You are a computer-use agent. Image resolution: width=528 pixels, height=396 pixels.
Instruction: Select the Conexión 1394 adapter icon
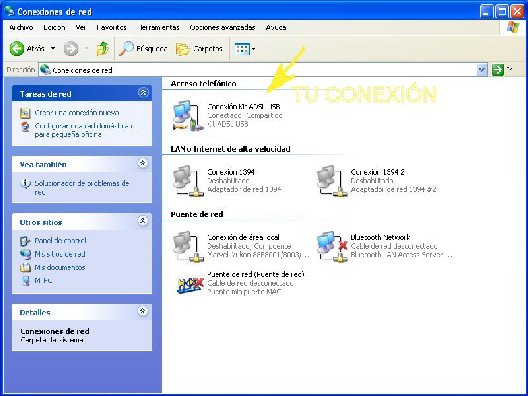(x=187, y=181)
